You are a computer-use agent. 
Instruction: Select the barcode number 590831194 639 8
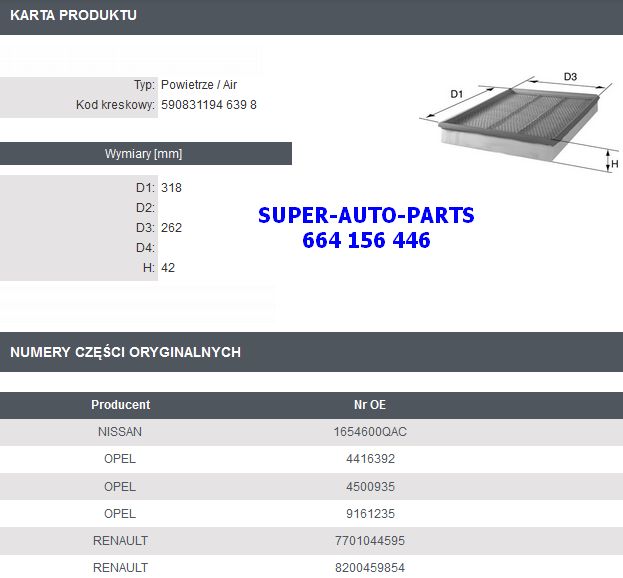click(x=209, y=105)
